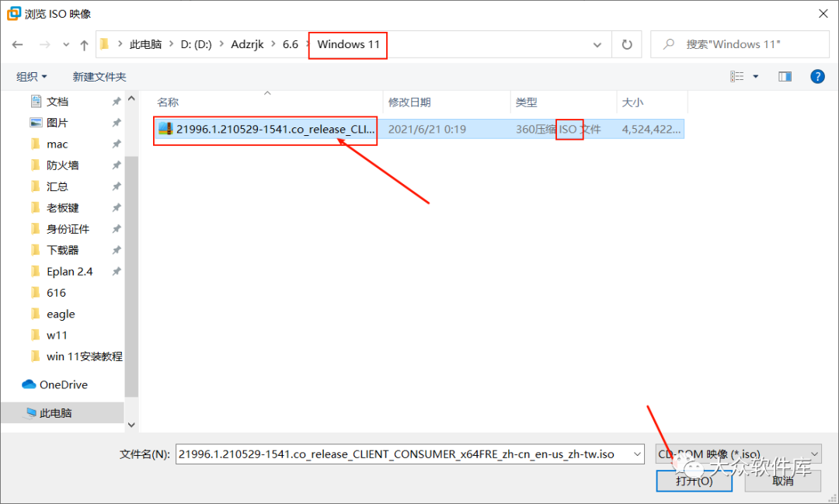Show the preview pane
839x504 pixels.
785,76
